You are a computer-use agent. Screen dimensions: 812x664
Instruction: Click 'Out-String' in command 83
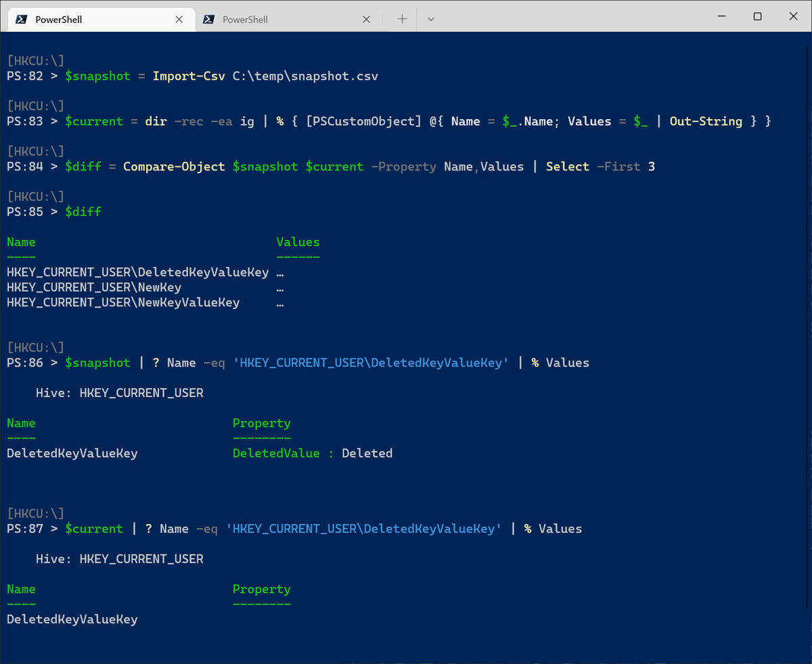tap(706, 122)
